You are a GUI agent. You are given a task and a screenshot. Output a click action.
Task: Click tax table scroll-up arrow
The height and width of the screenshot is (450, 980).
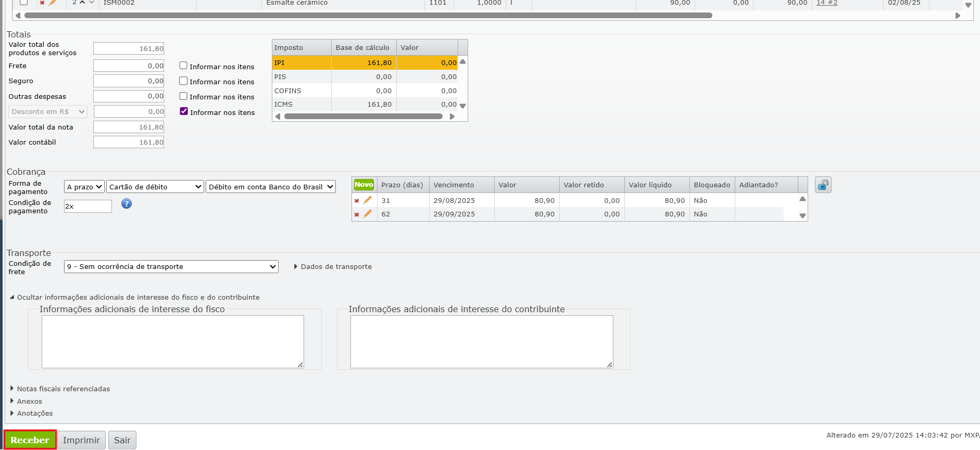(x=462, y=62)
